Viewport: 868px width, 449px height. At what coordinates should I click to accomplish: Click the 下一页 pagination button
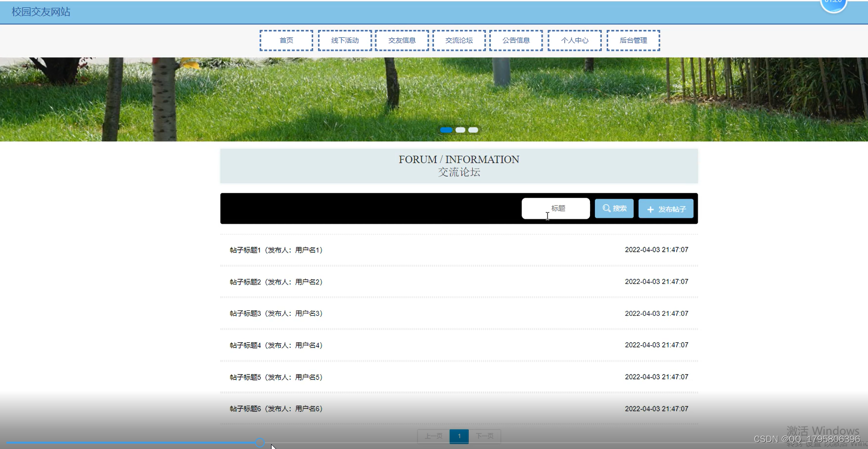point(484,436)
